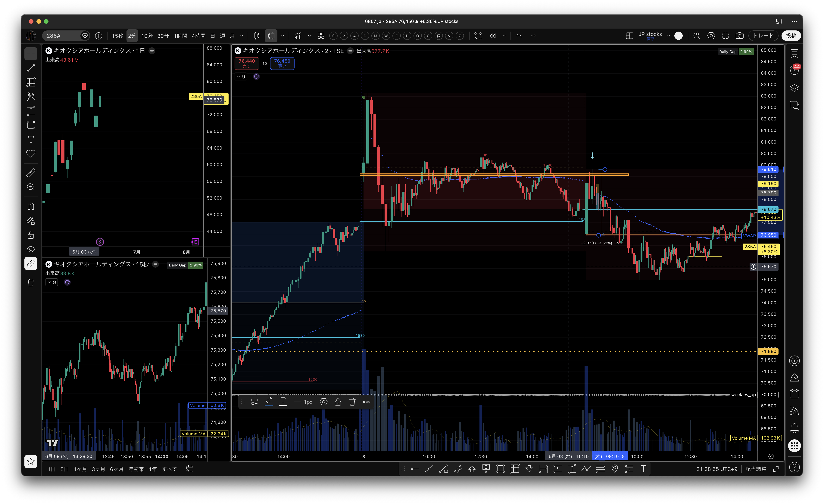
Task: Click 配当調整 dividend adjustment toggle
Action: [x=756, y=469]
